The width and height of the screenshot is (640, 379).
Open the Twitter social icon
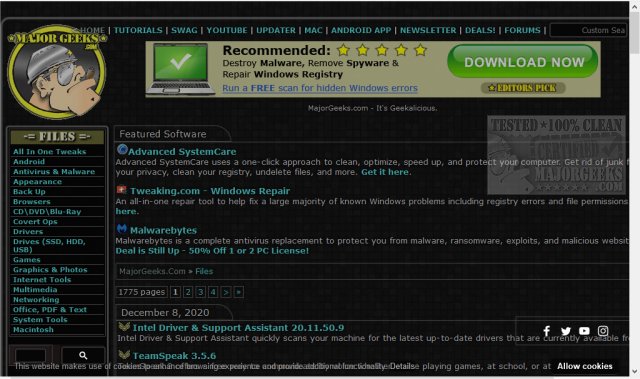pyautogui.click(x=565, y=331)
